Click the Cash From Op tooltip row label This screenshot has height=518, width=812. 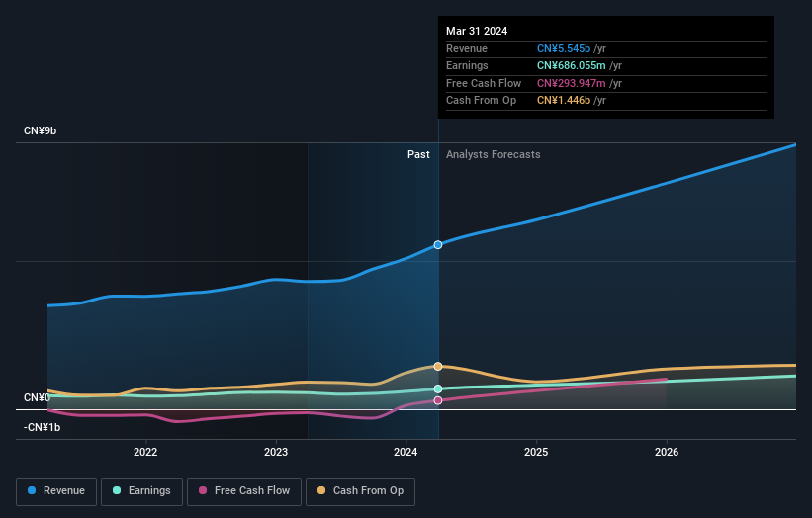click(481, 101)
